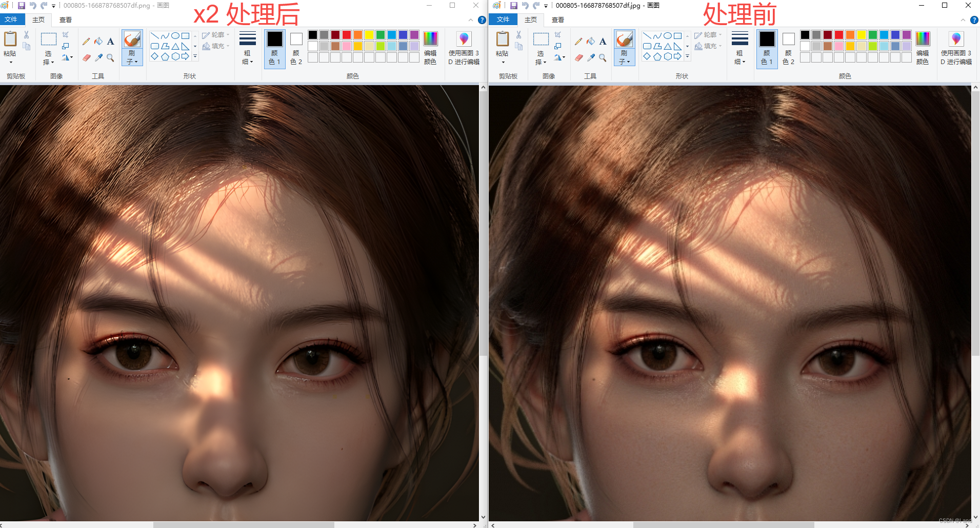Select the Text tool in left Paint window
This screenshot has width=980, height=528.
tap(110, 42)
